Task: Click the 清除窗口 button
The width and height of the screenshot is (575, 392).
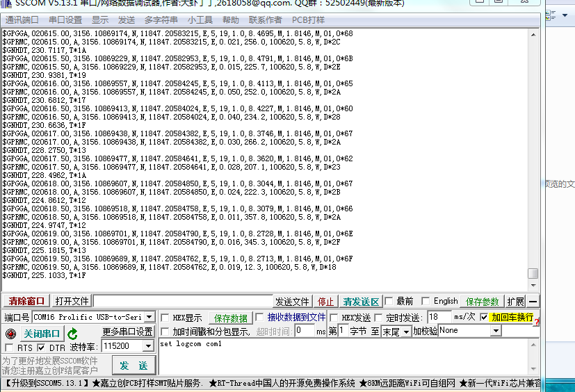Action: [x=26, y=301]
